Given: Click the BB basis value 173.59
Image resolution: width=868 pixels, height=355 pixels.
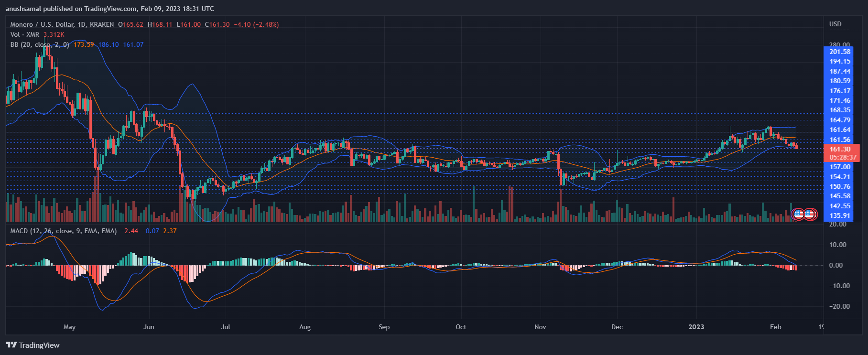Looking at the screenshot, I should click(x=84, y=44).
